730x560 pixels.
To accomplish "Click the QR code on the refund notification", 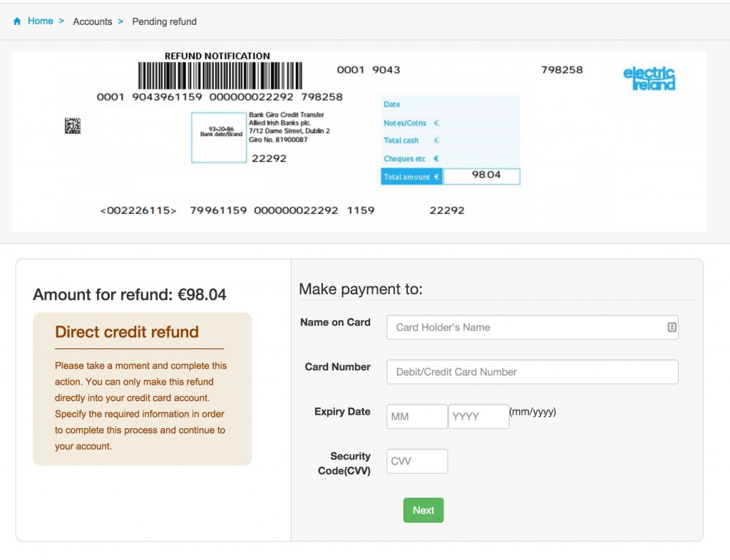I will coord(73,125).
